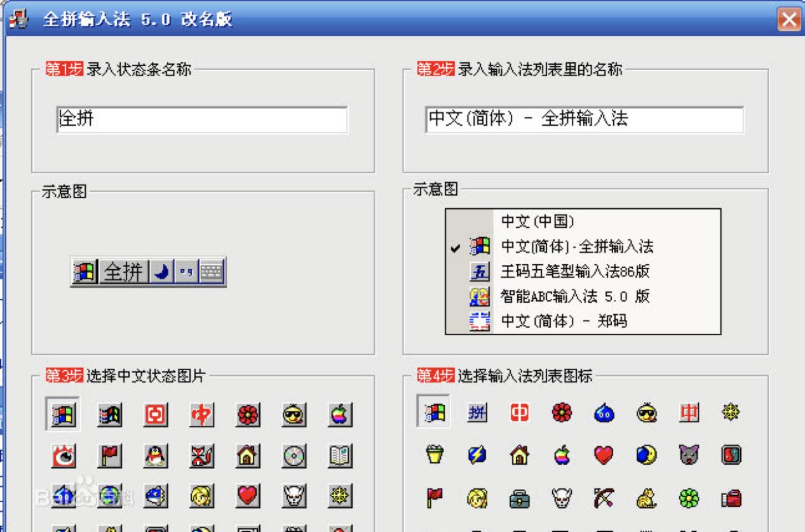Select the red 中 on gray icon in 第4步 panel

689,413
